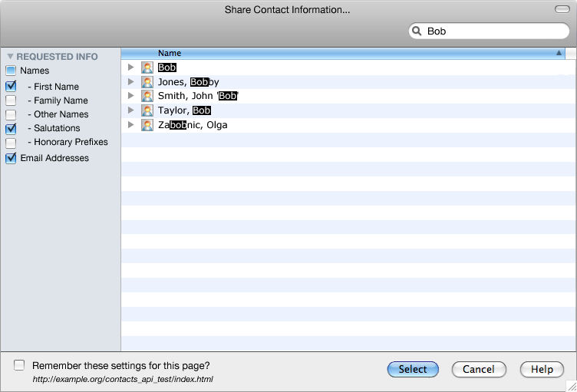Image resolution: width=577 pixels, height=392 pixels.
Task: Confirm with the Select button
Action: coord(413,369)
